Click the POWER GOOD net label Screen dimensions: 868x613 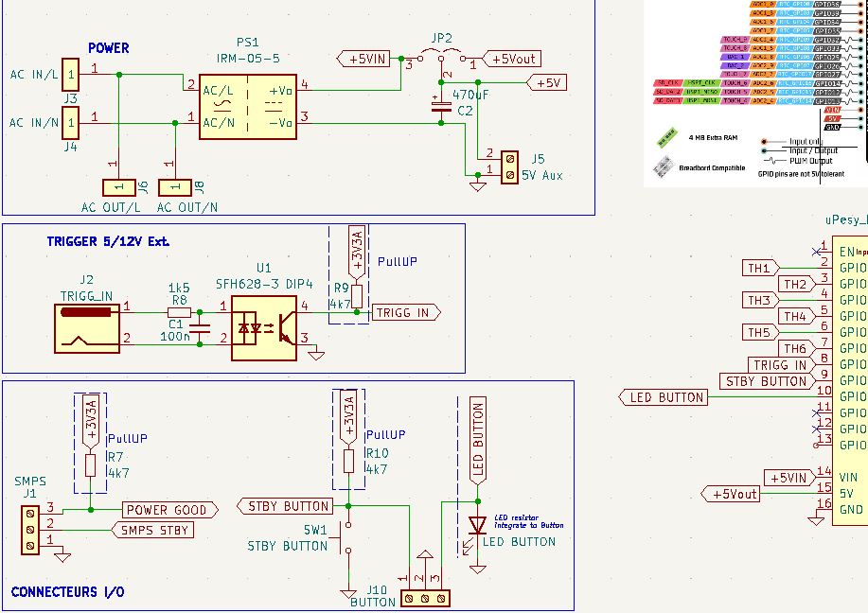coord(166,510)
